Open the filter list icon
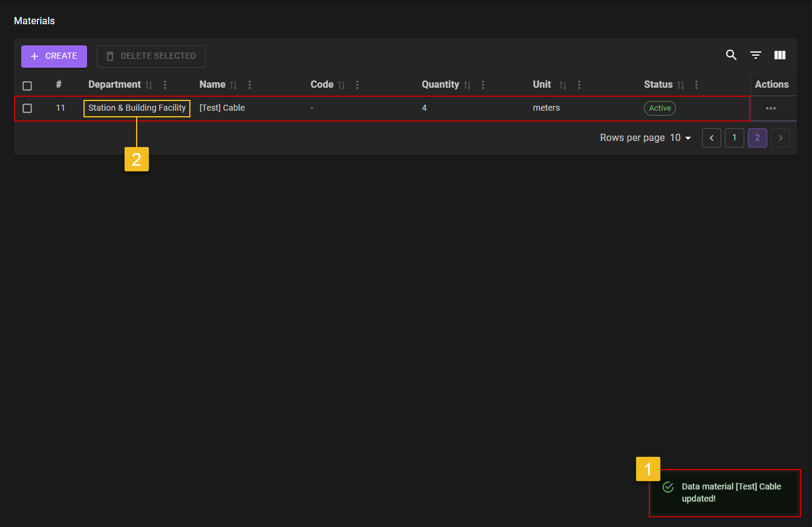The image size is (812, 527). (755, 55)
